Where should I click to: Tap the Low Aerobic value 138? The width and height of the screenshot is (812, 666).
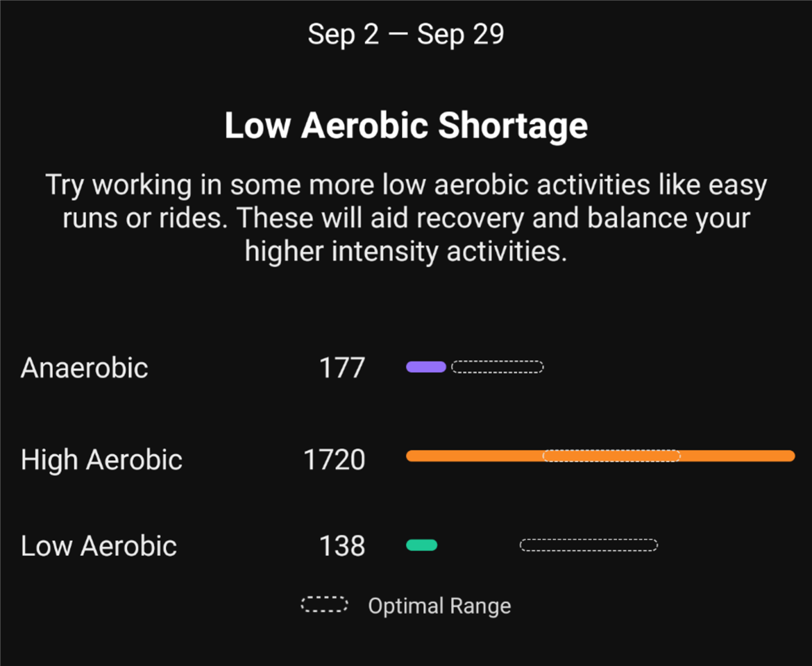(x=341, y=546)
